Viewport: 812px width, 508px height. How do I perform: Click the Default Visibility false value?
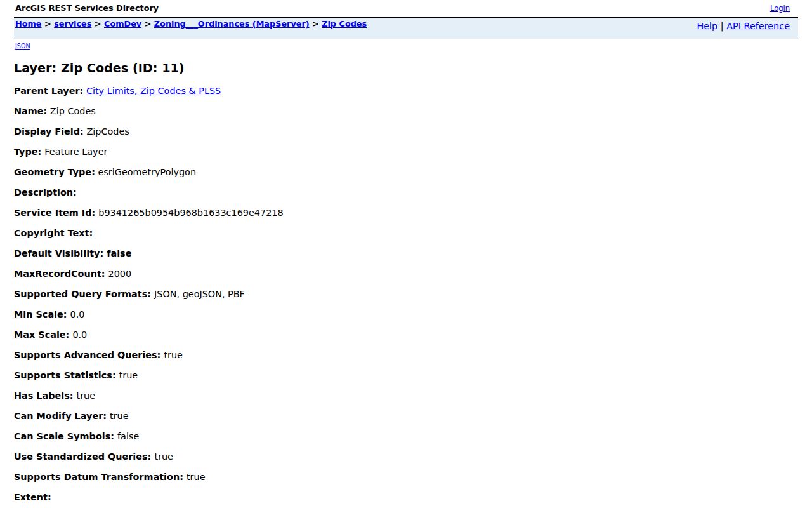coord(119,253)
